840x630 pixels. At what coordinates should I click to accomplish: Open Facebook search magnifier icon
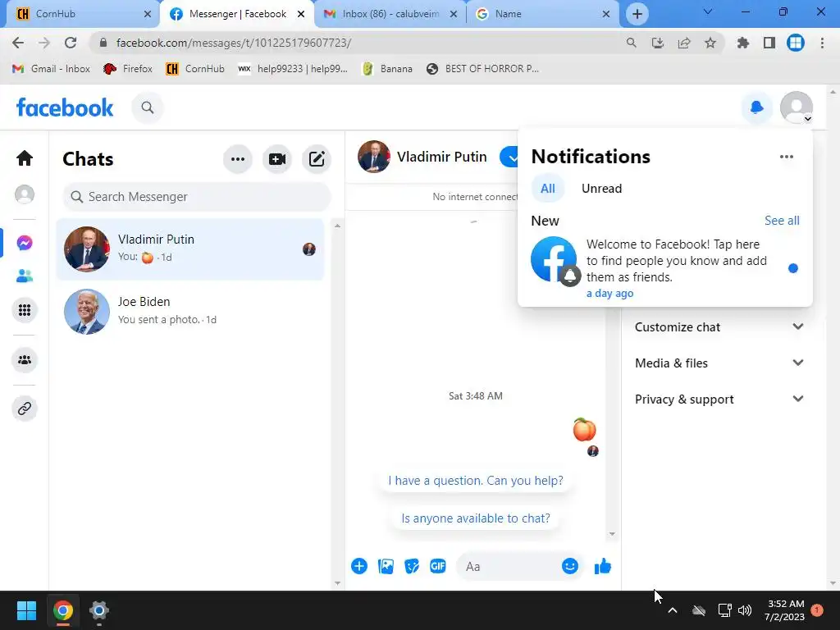coord(148,107)
